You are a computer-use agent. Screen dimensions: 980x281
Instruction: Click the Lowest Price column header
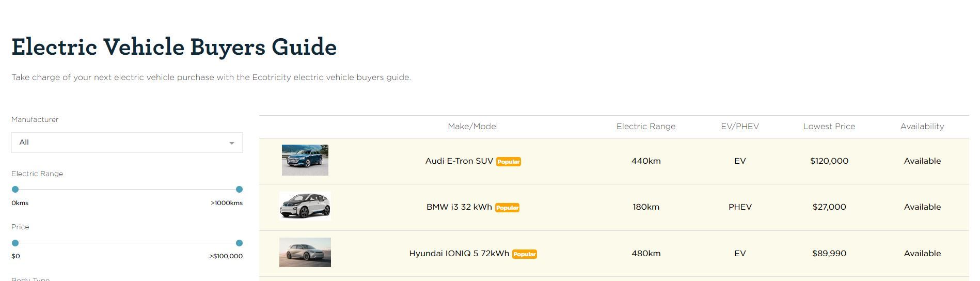click(829, 127)
